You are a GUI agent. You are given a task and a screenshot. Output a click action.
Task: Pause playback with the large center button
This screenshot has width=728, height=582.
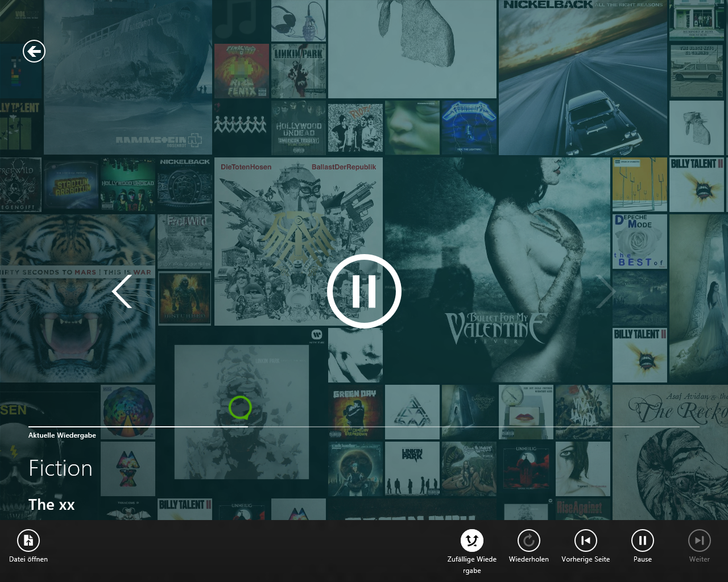coord(364,291)
